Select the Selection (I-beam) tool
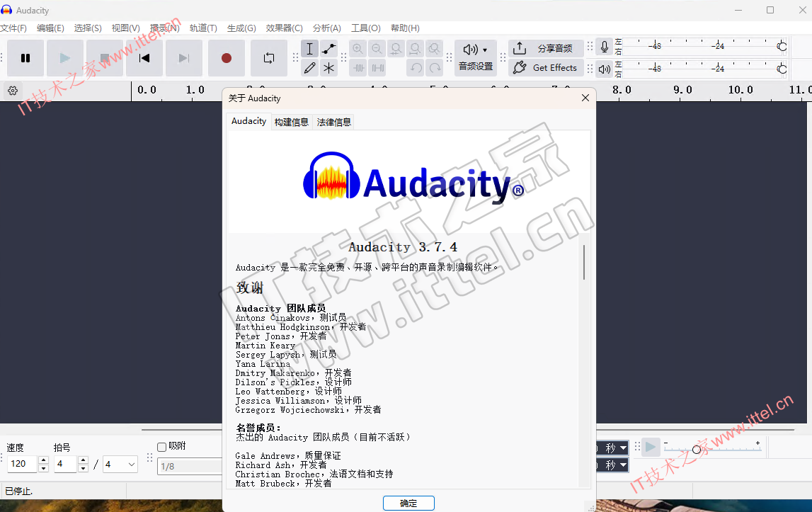Screen dimensions: 812x512 pos(309,49)
